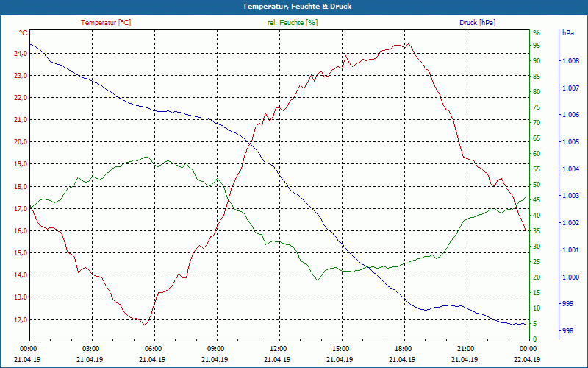The width and height of the screenshot is (588, 368).
Task: Click the '20' humidity axis value
Action: coord(537,277)
